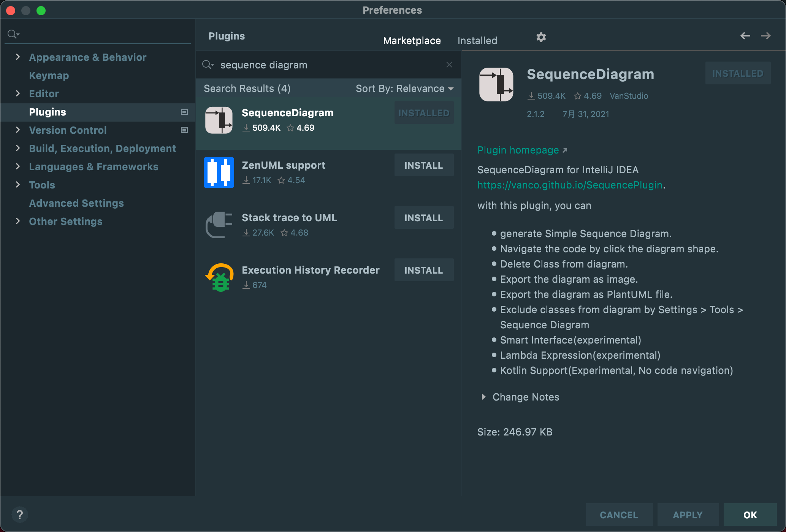Click the forward navigation arrow
786x532 pixels.
pos(765,36)
